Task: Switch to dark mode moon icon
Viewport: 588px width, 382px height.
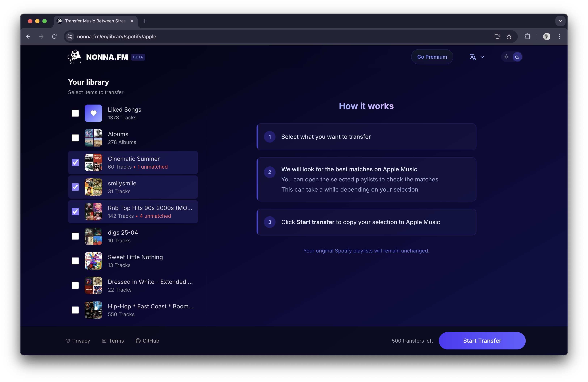Action: [x=517, y=57]
